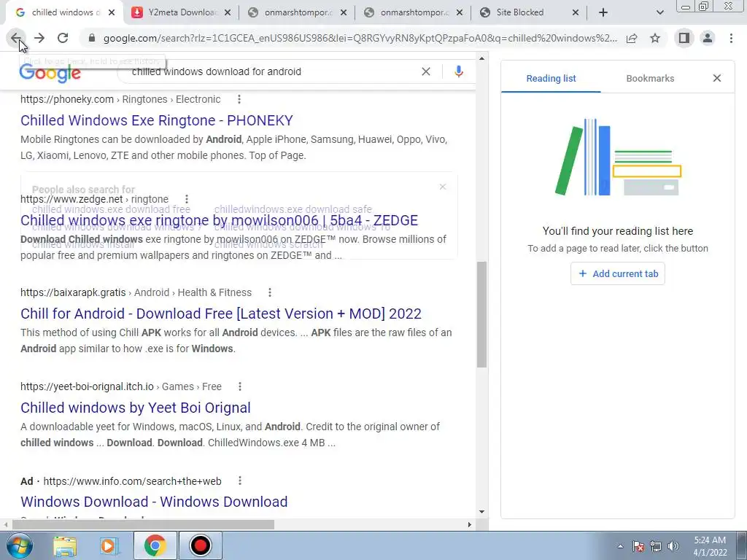The height and width of the screenshot is (560, 747).
Task: Show hidden system tray icons
Action: (x=620, y=546)
